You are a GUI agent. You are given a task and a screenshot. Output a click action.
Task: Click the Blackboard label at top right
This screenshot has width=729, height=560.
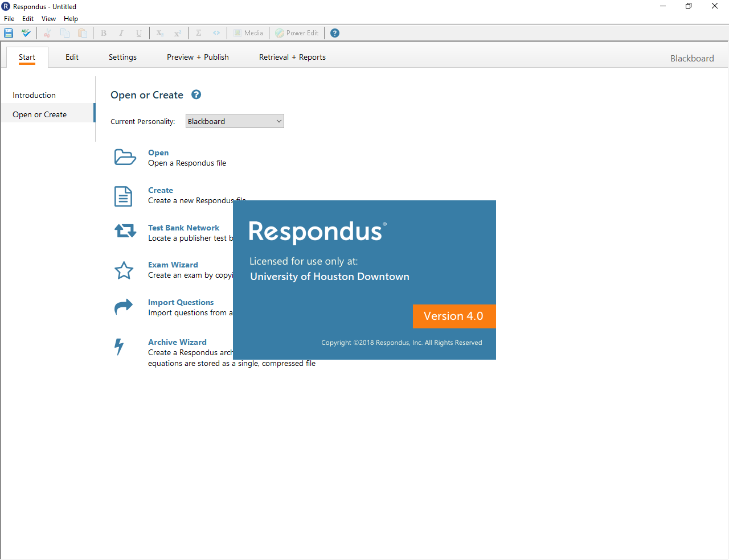pos(692,58)
